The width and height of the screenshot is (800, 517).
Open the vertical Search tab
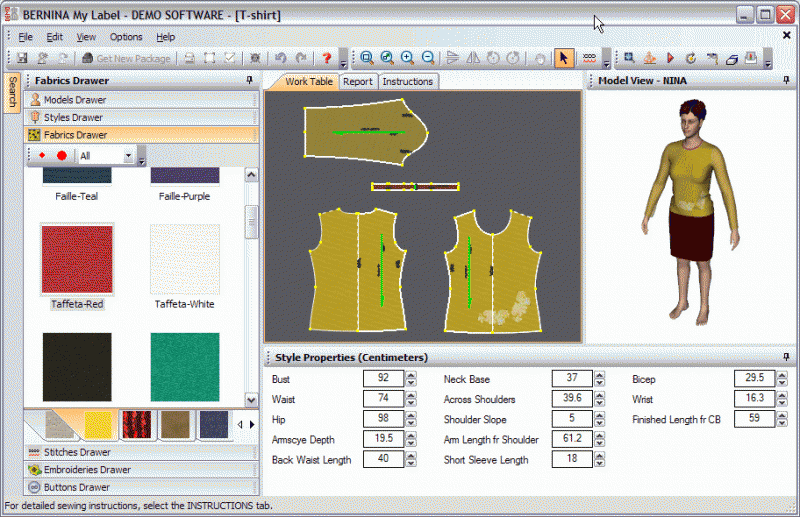[x=13, y=92]
